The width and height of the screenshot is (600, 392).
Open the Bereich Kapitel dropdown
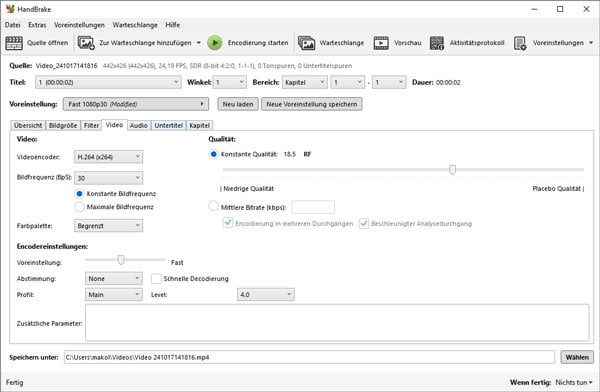point(305,82)
